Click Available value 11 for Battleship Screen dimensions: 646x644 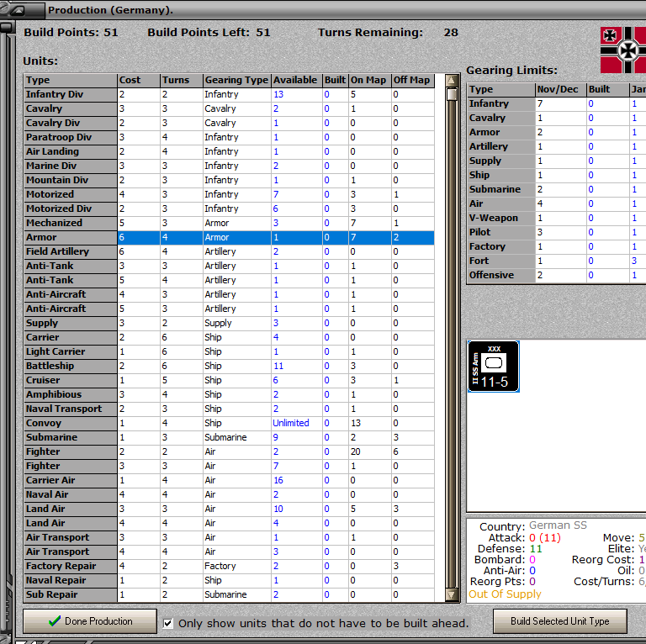278,366
